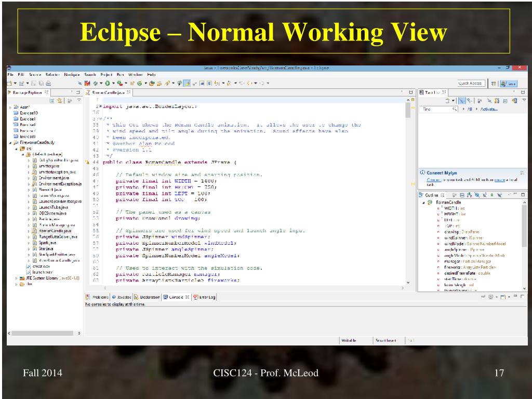Open the Refactor menu
The image size is (532, 399).
[x=52, y=74]
